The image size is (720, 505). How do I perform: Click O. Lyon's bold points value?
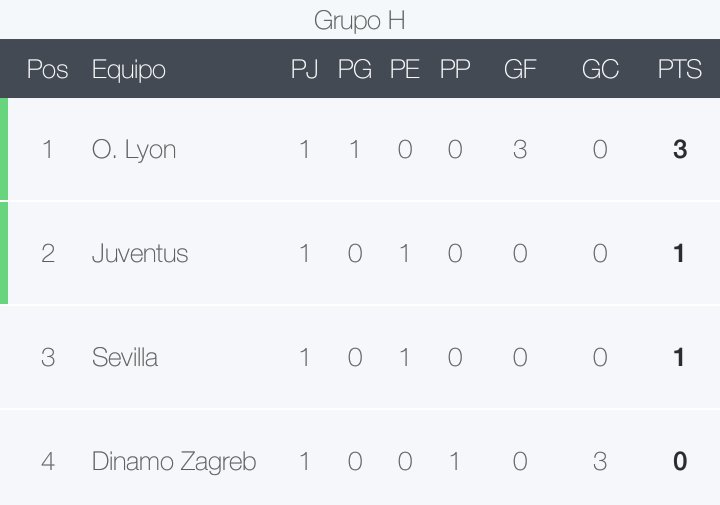(x=680, y=149)
